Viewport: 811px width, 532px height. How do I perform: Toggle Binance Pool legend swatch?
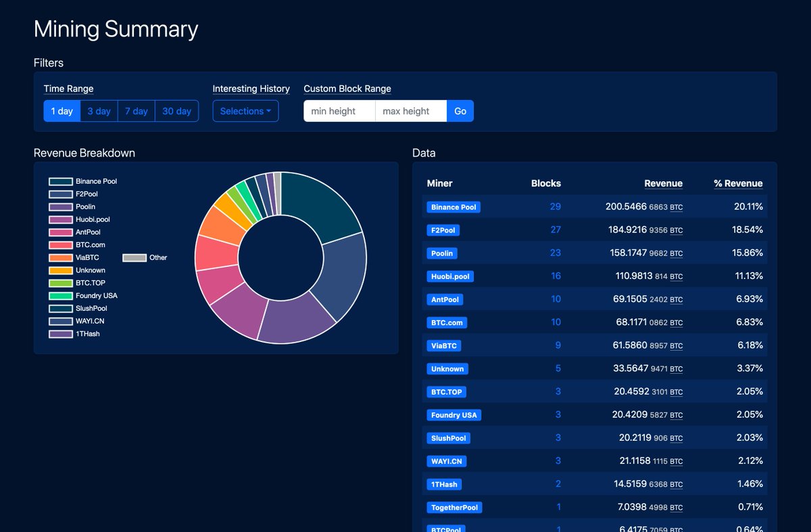(x=61, y=181)
